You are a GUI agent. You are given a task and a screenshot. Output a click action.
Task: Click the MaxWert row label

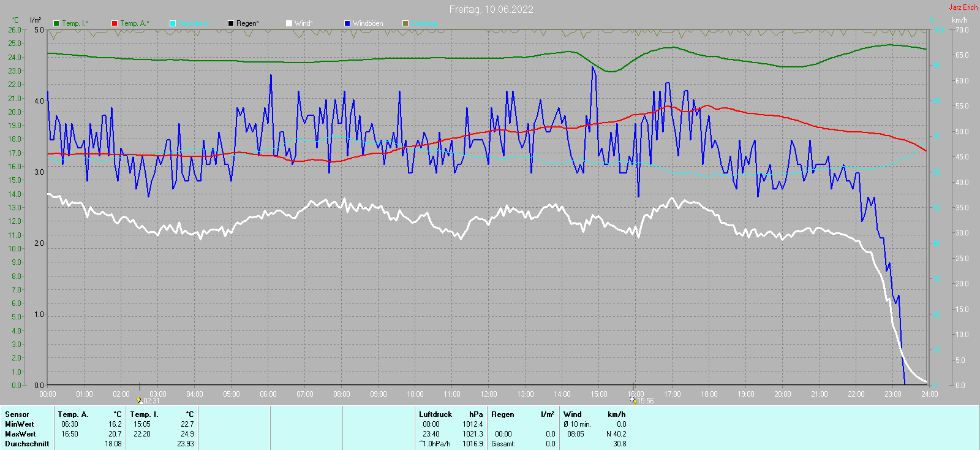(20, 434)
